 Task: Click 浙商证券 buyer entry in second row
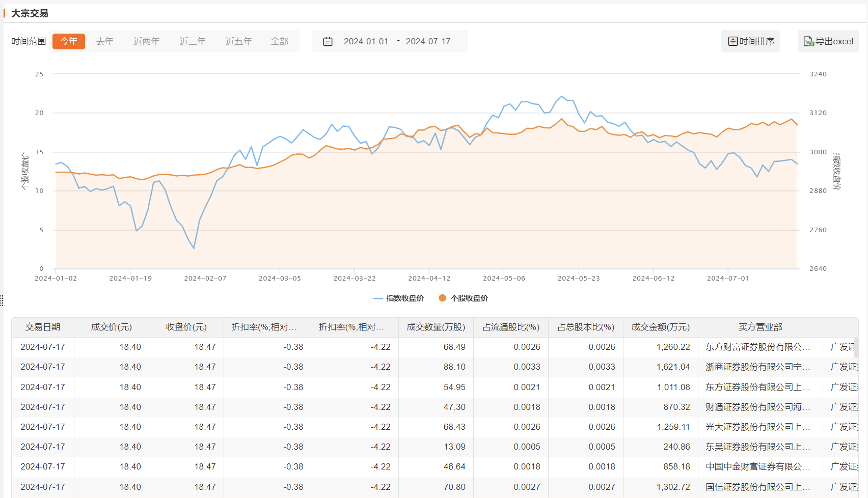pos(757,367)
